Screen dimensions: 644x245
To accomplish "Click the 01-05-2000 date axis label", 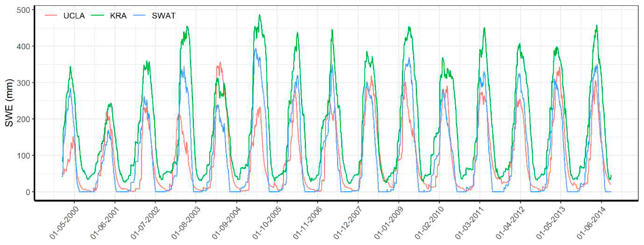I will tap(64, 223).
